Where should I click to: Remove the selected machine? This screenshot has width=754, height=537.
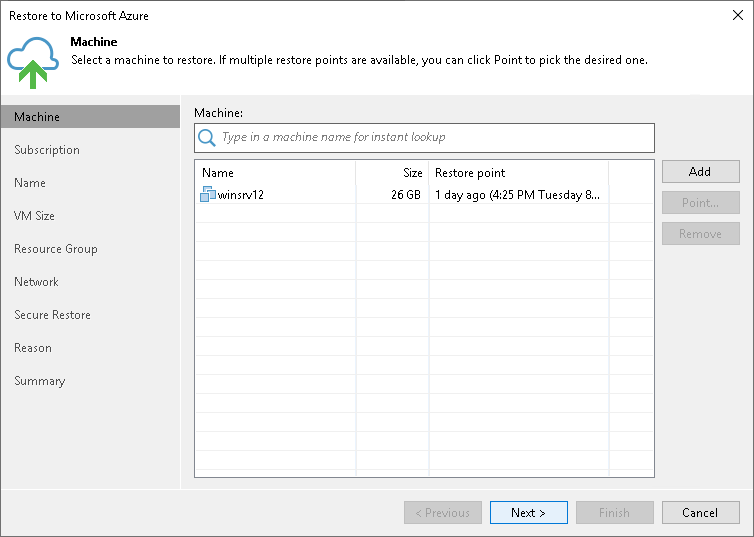click(700, 234)
